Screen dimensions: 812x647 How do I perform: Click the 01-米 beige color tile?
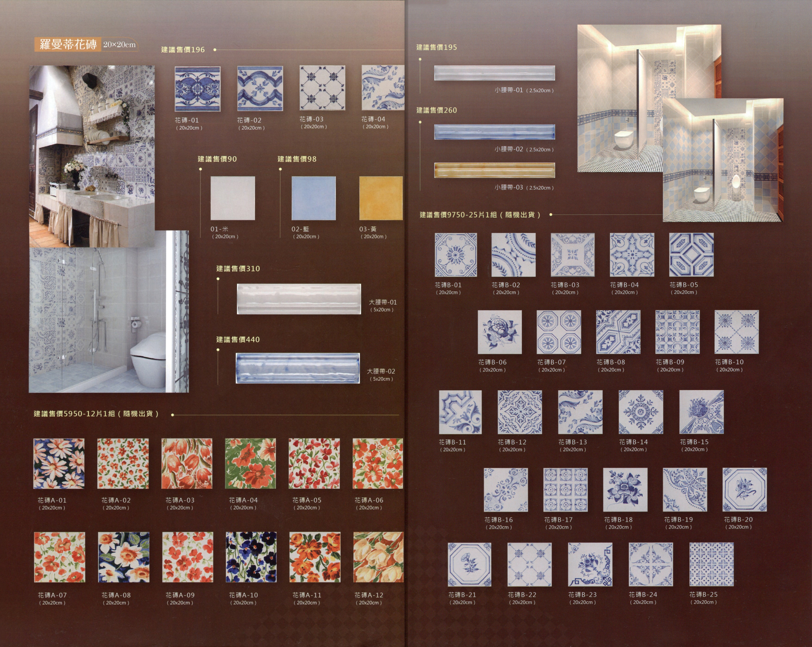coord(232,198)
